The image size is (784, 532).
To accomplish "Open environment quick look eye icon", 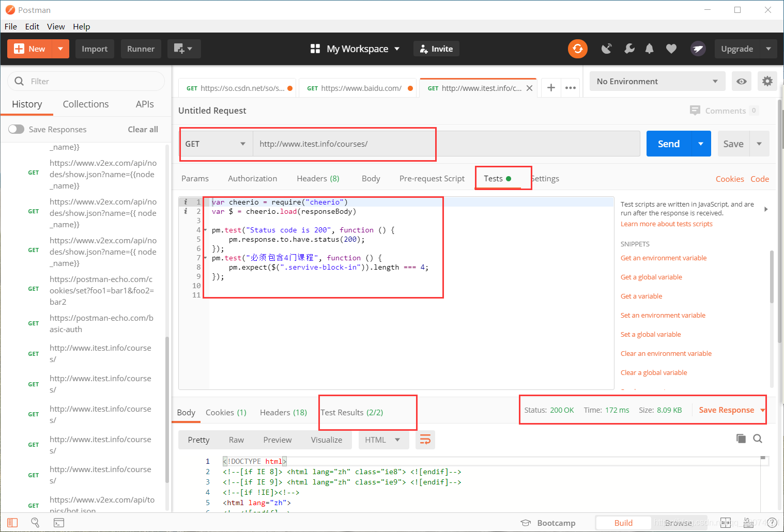I will [742, 81].
